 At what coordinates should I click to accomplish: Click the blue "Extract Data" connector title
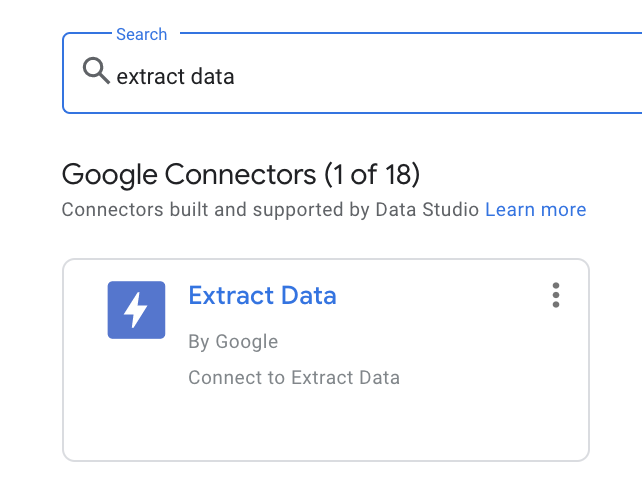coord(262,296)
